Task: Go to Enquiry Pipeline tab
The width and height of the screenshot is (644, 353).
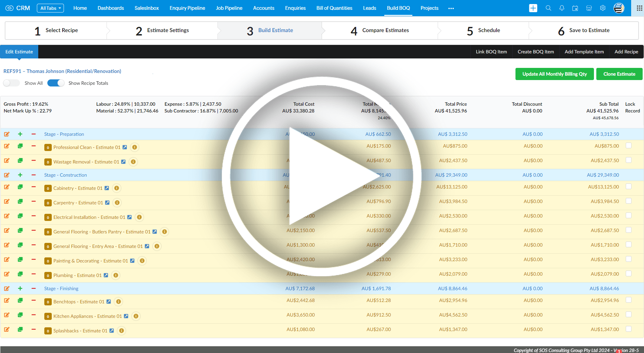Action: [187, 8]
